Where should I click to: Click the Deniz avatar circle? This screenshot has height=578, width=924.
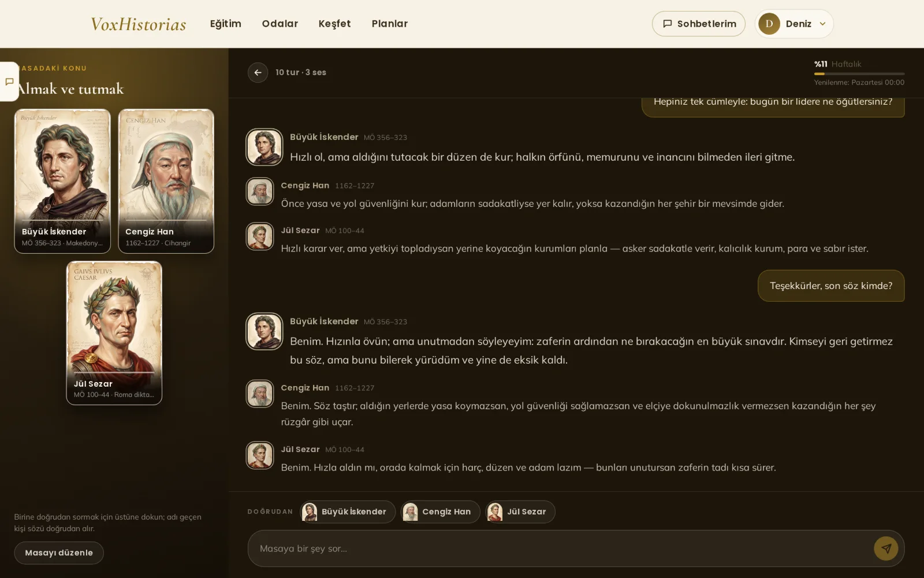point(769,24)
